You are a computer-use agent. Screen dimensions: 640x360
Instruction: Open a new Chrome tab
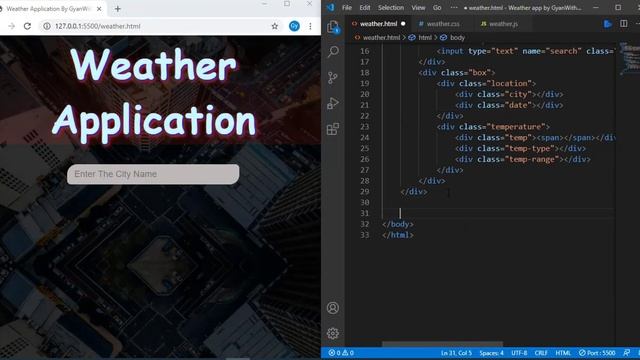click(x=118, y=9)
